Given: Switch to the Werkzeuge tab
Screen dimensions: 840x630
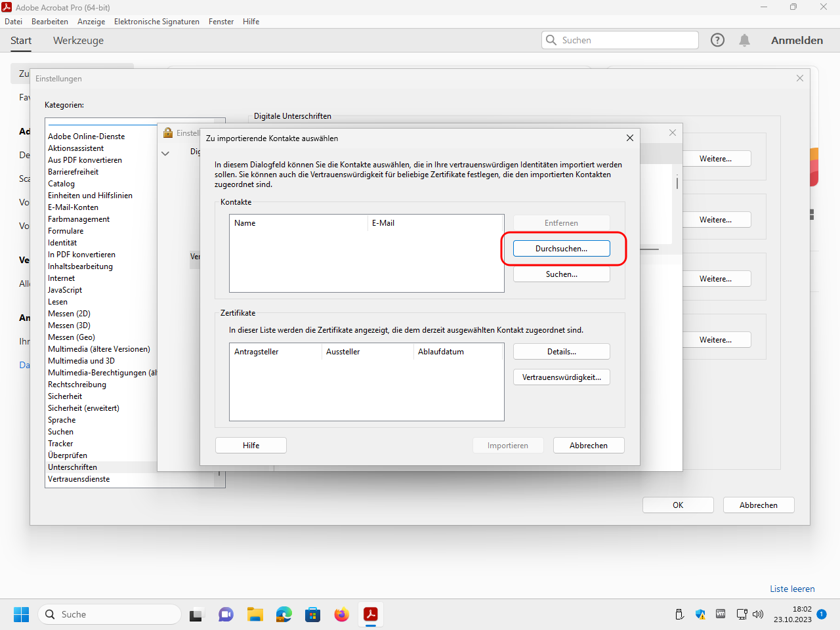Looking at the screenshot, I should coord(78,41).
